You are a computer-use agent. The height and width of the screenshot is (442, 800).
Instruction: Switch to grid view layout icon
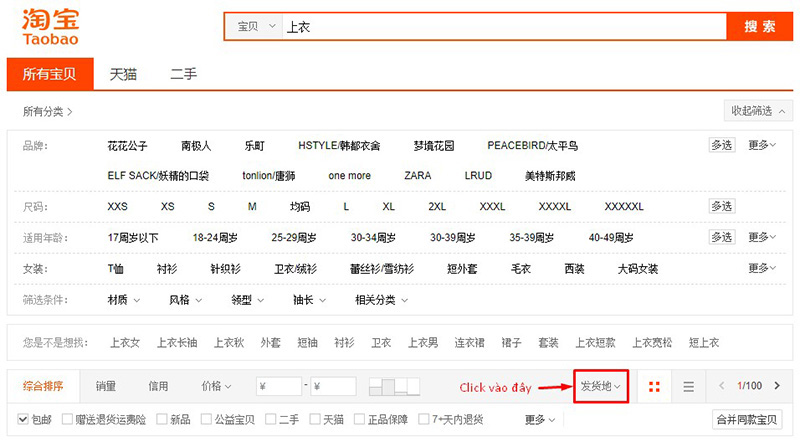(654, 386)
